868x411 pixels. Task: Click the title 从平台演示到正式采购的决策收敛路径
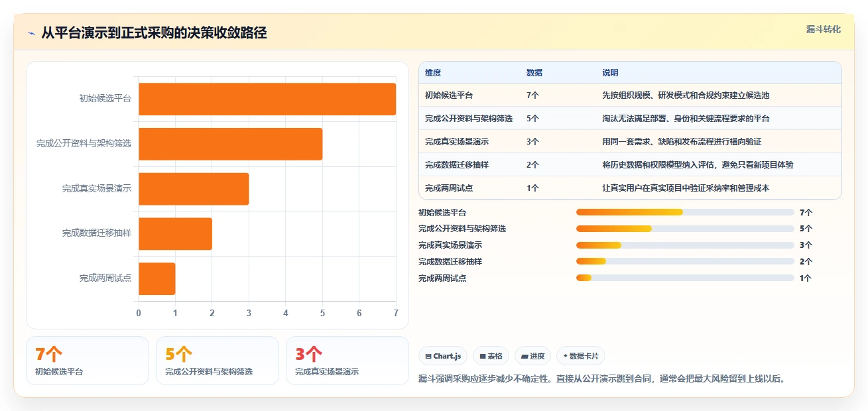coord(154,33)
